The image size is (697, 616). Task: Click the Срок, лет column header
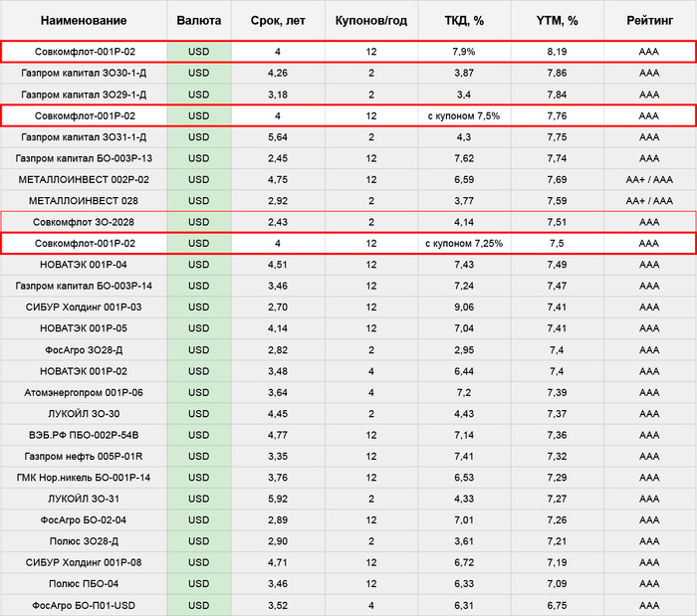pos(278,20)
